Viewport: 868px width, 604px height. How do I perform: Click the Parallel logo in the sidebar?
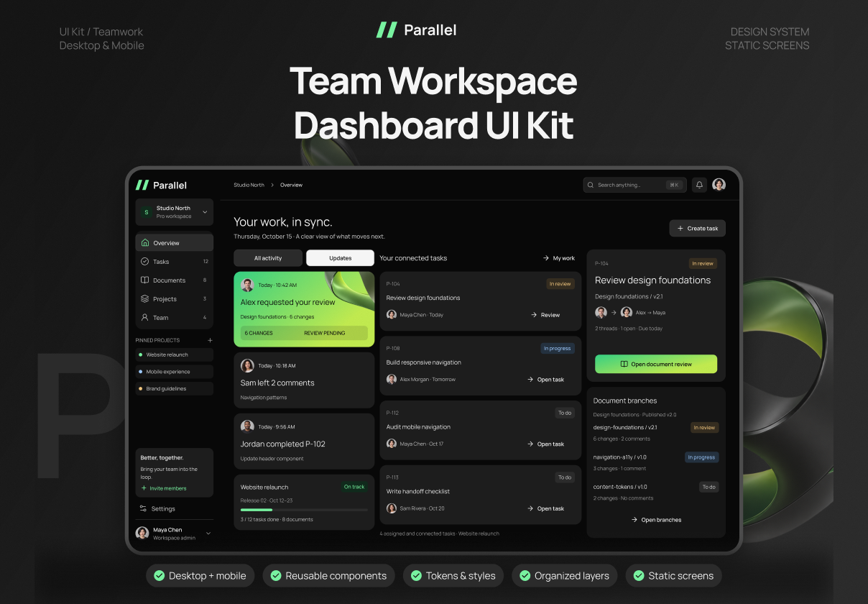pyautogui.click(x=162, y=186)
